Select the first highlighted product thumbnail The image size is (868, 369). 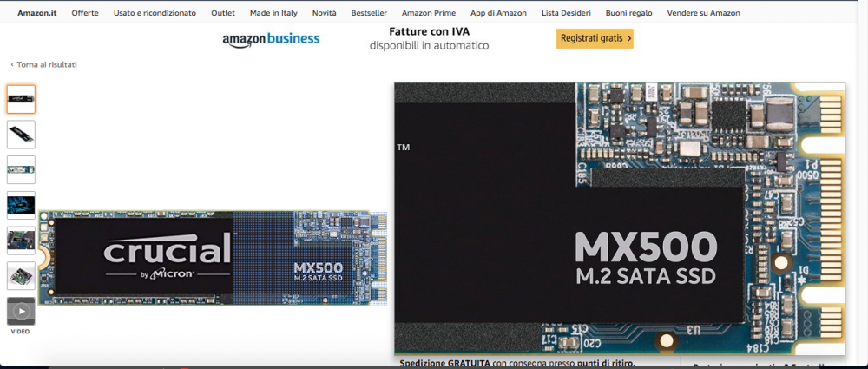point(21,99)
